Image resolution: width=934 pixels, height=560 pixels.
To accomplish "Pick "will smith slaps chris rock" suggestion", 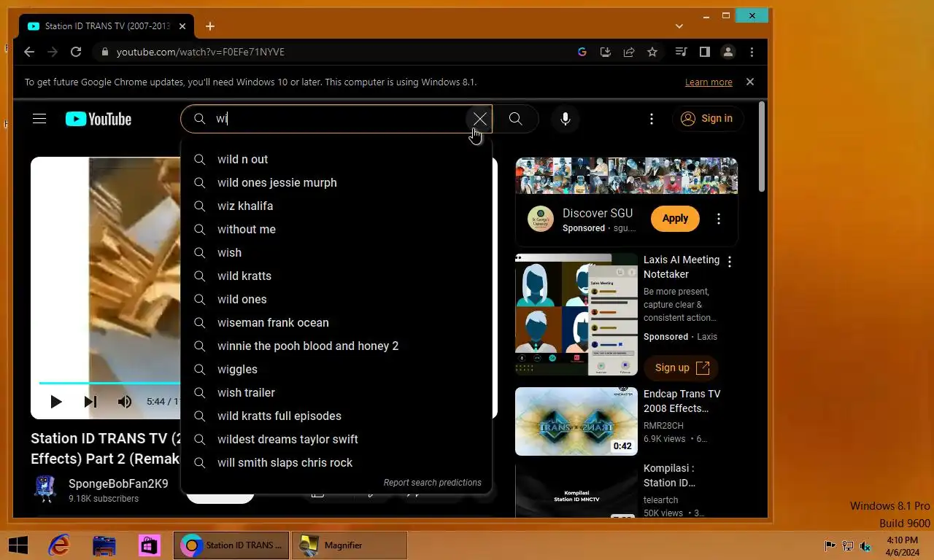I will coord(336,462).
